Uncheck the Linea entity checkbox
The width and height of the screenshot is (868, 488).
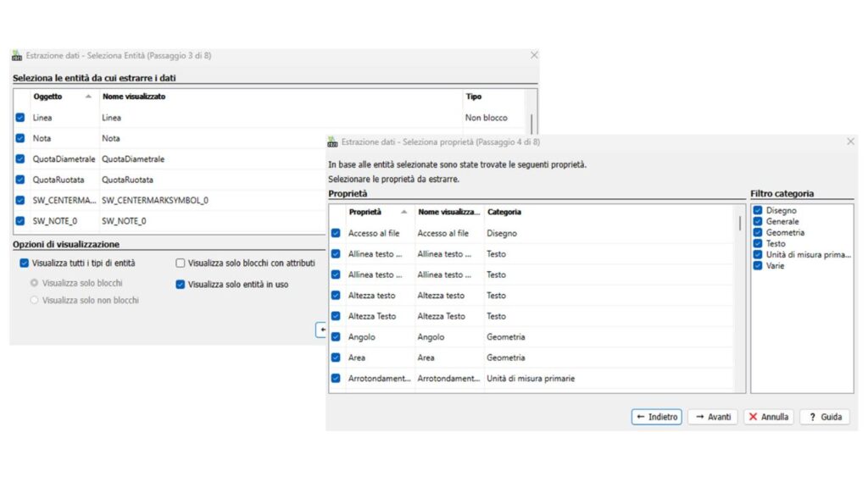(x=19, y=117)
